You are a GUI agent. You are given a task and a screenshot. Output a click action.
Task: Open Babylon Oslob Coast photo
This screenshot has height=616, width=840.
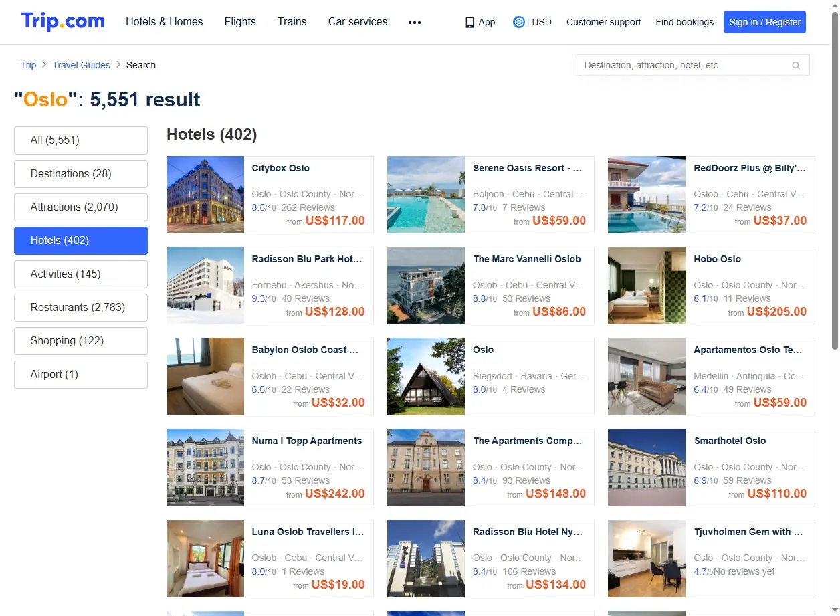[x=205, y=377]
